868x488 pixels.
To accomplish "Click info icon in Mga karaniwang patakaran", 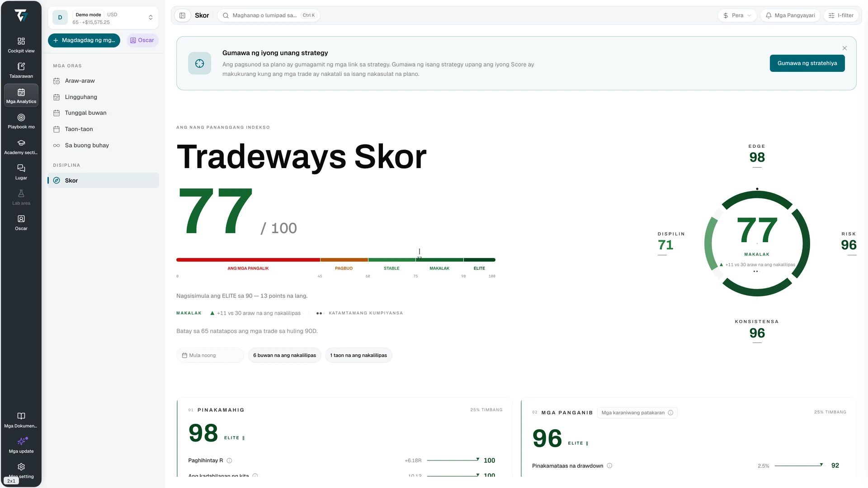I will coord(670,413).
